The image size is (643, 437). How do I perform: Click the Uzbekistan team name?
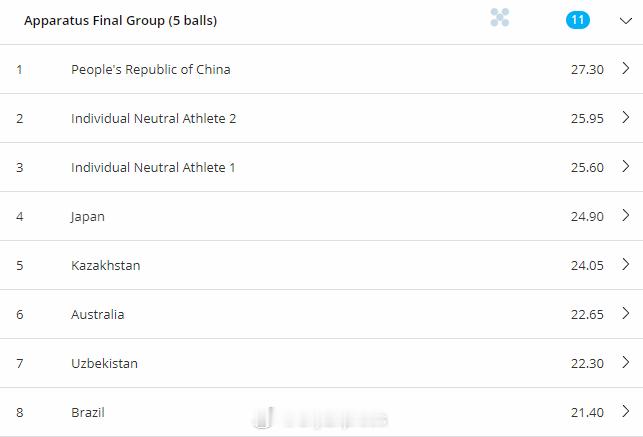tap(104, 363)
